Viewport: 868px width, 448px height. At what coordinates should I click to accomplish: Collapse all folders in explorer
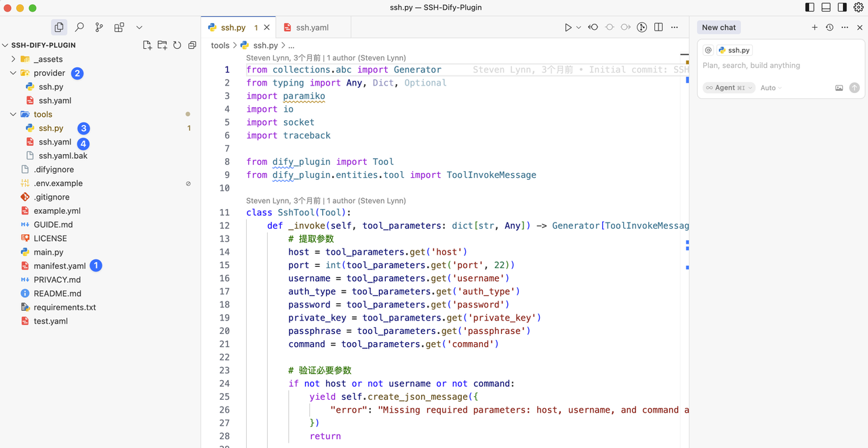192,45
